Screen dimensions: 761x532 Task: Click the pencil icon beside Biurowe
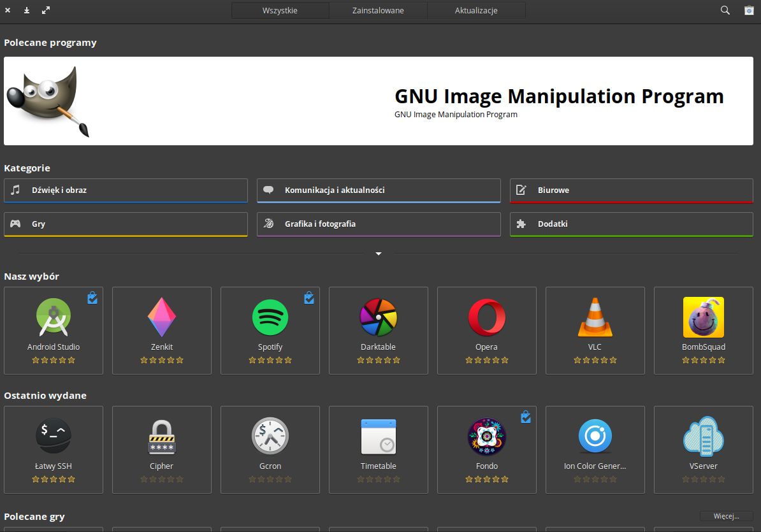pyautogui.click(x=521, y=190)
